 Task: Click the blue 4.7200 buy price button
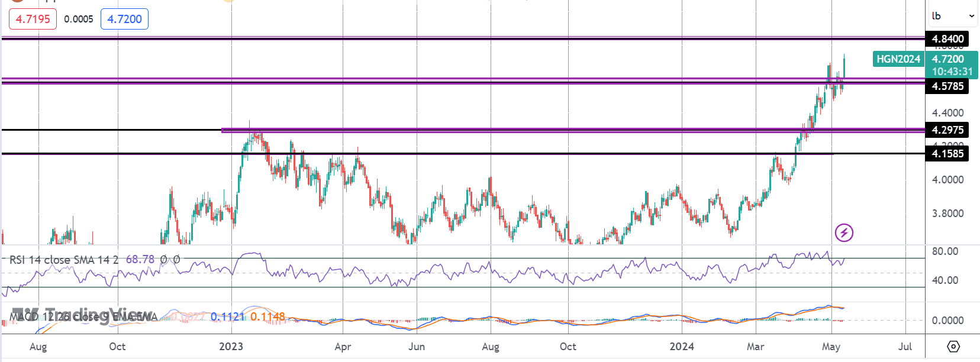pyautogui.click(x=124, y=19)
